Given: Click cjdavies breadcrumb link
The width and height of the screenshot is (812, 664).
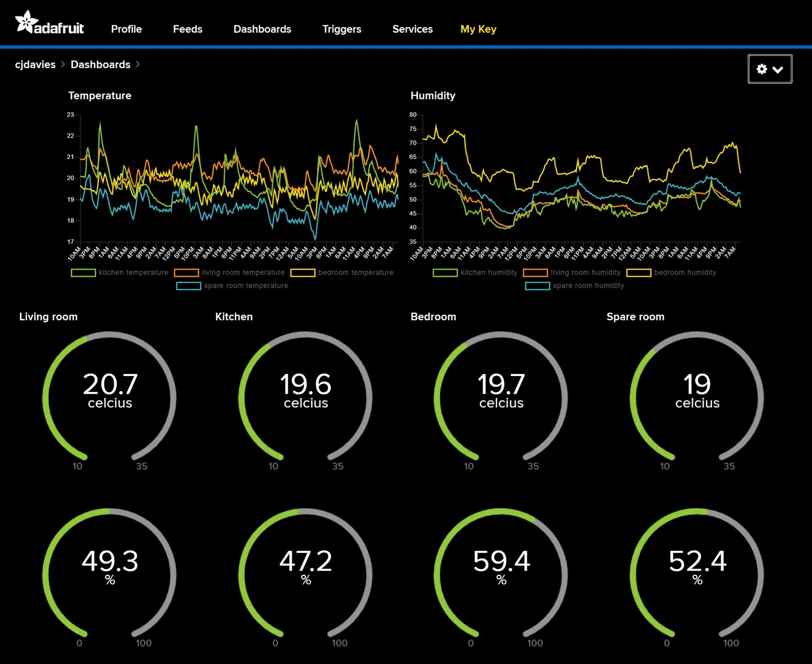Looking at the screenshot, I should click(x=35, y=65).
